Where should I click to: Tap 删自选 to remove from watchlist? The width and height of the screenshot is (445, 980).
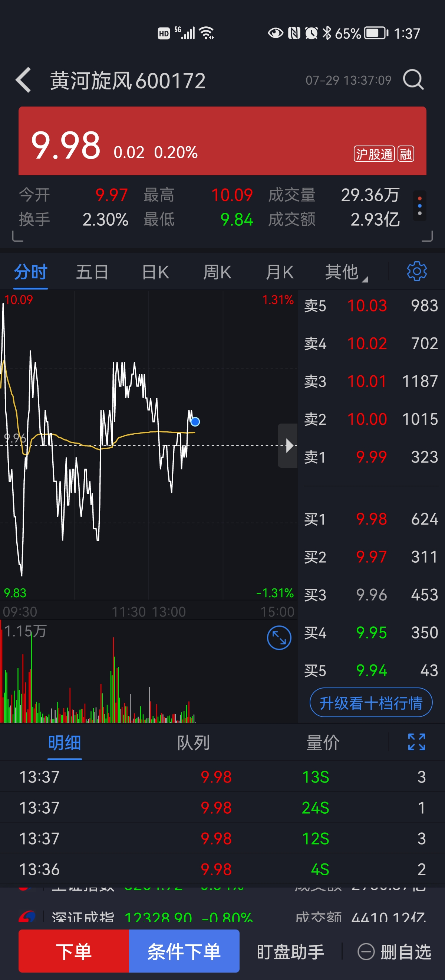(395, 951)
